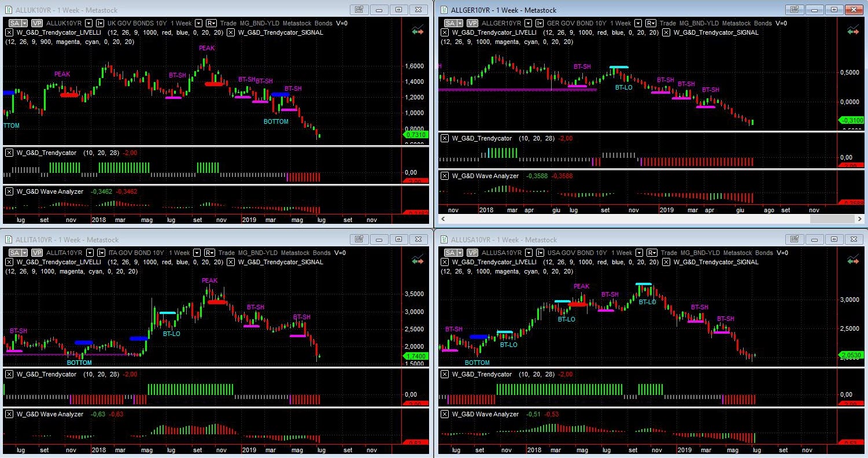Click the -0,3100 price label in ALLGER10YR chart

(852, 120)
